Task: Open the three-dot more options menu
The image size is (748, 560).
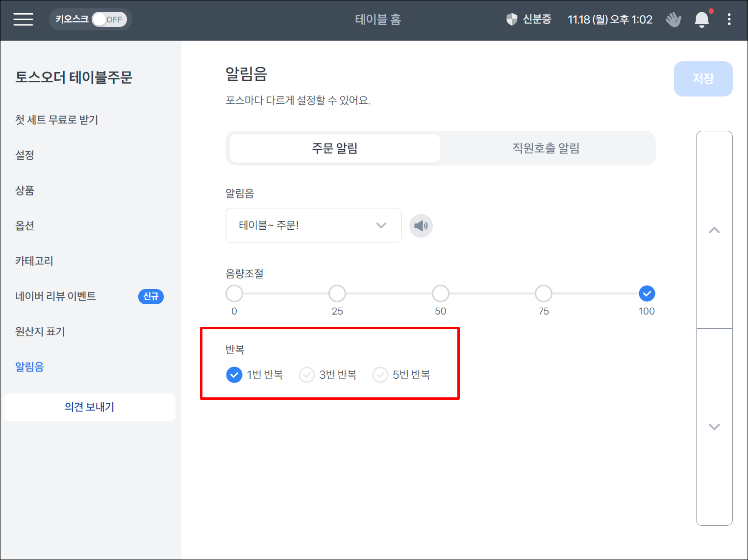Action: coord(729,20)
